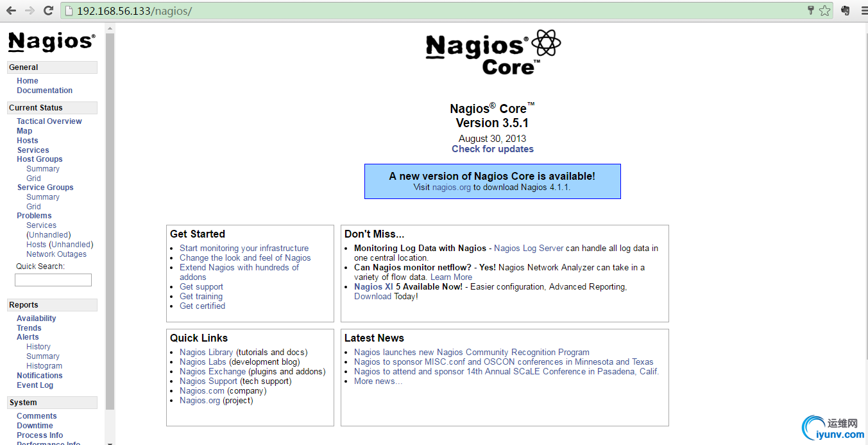Viewport: 868px width, 445px height.
Task: Open the Nagios.com company link
Action: (202, 391)
